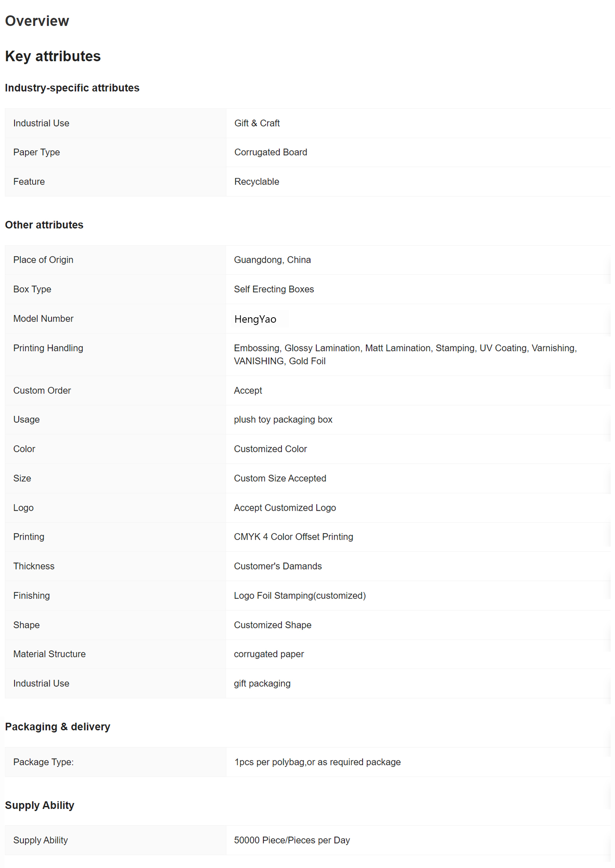615x868 pixels.
Task: Click the Key attributes heading
Action: (53, 56)
